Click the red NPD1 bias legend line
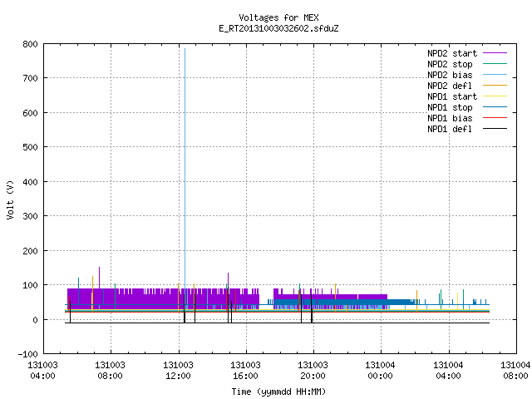 point(495,118)
